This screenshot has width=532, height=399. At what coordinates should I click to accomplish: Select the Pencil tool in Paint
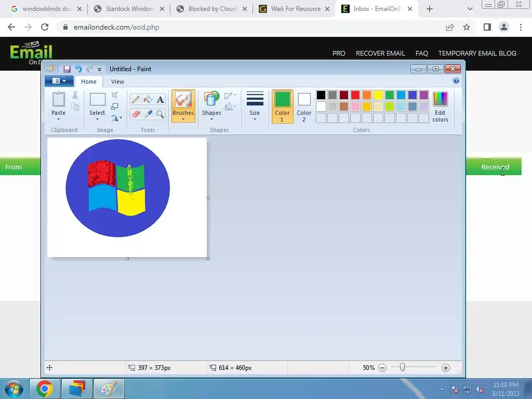pyautogui.click(x=136, y=99)
